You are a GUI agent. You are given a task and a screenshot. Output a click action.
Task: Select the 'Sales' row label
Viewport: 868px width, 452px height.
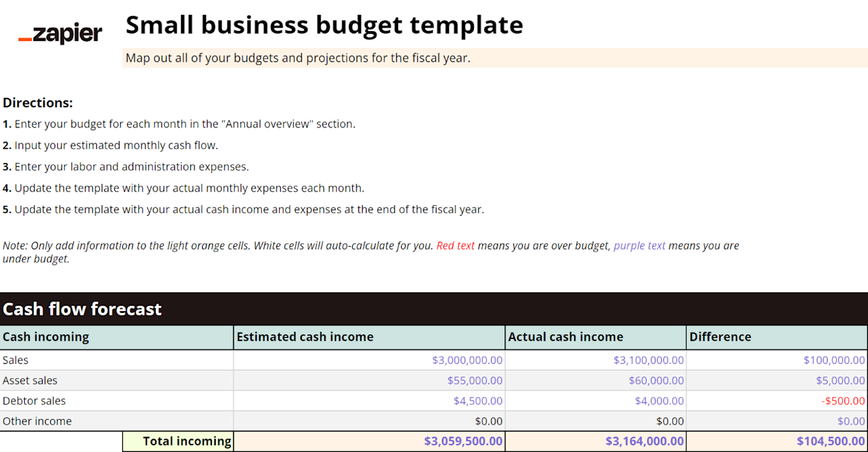coord(117,360)
